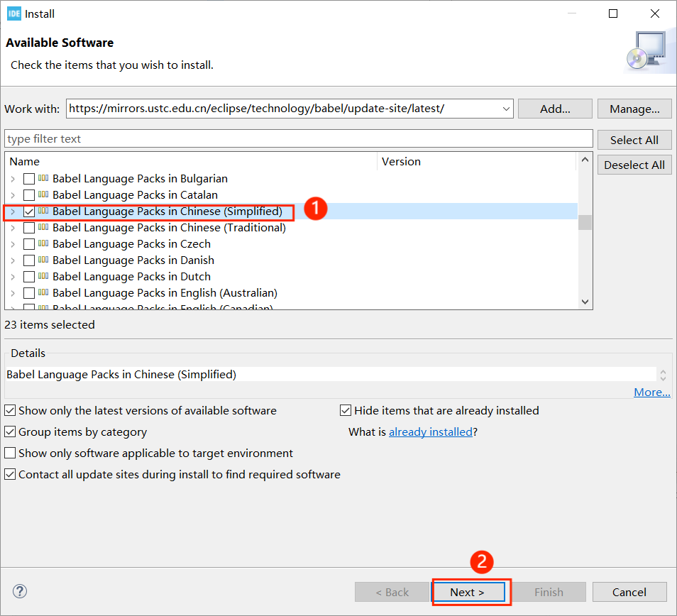Enable Show only software applicable to target environment

click(10, 453)
